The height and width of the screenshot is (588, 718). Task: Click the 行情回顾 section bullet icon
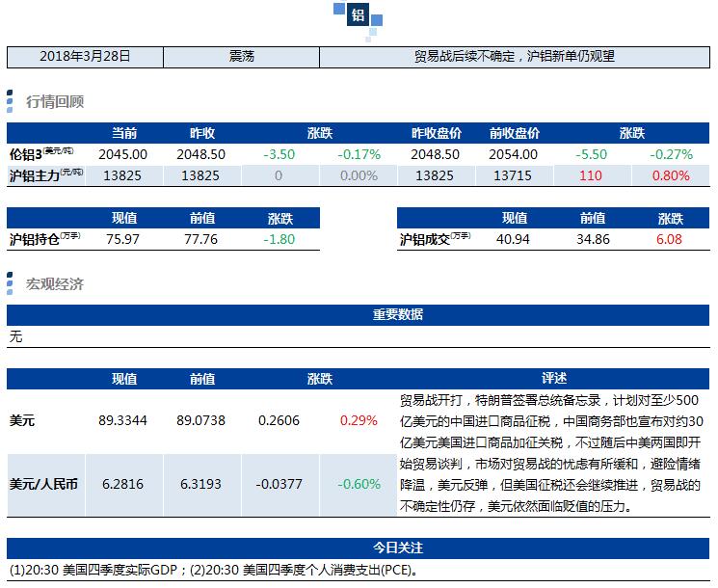pos(10,101)
